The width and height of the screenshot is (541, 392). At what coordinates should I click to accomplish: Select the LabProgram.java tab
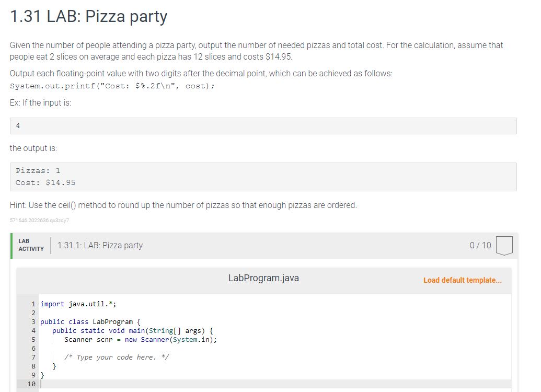click(263, 278)
